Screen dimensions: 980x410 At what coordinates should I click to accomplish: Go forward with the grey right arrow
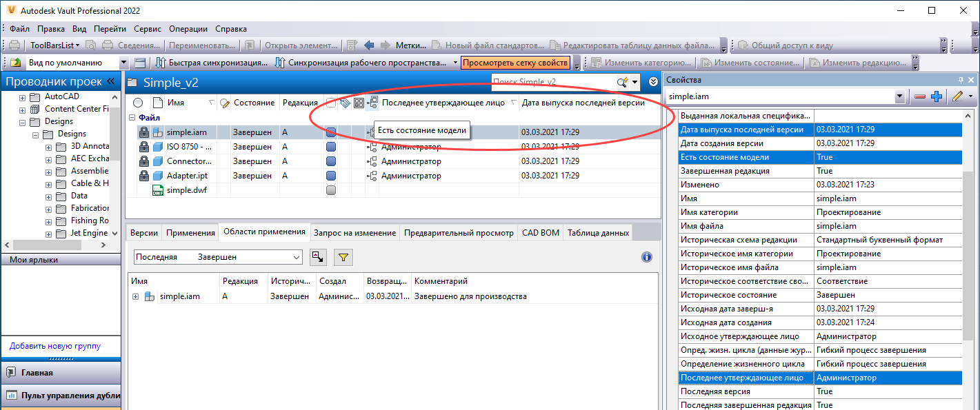pos(385,45)
